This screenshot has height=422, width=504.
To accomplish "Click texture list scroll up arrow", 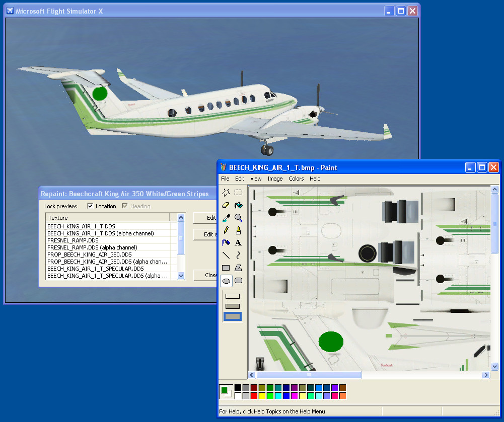I will pos(181,217).
